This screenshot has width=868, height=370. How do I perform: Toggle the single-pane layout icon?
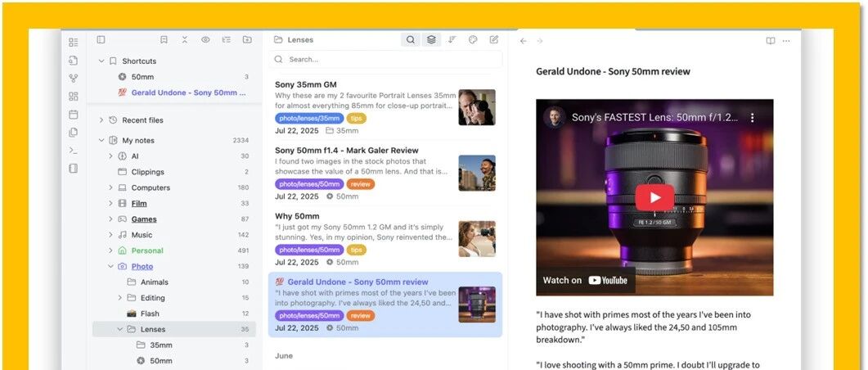pos(100,39)
